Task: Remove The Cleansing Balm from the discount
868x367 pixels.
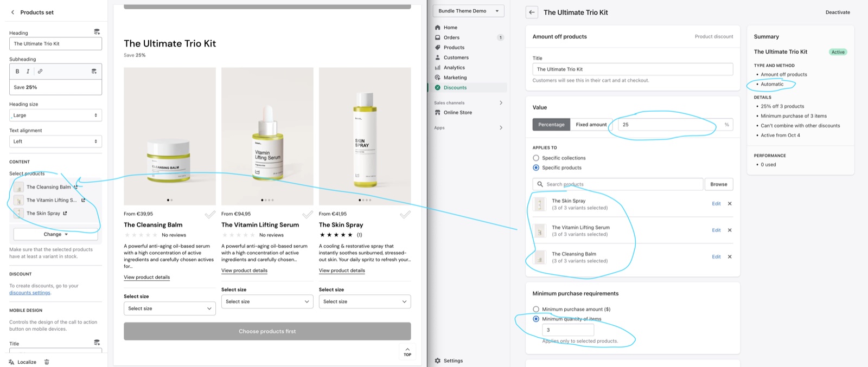Action: click(x=730, y=257)
